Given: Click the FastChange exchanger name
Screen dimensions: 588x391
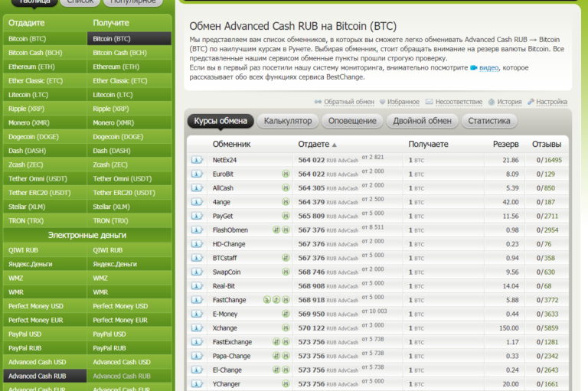Looking at the screenshot, I should tap(230, 300).
